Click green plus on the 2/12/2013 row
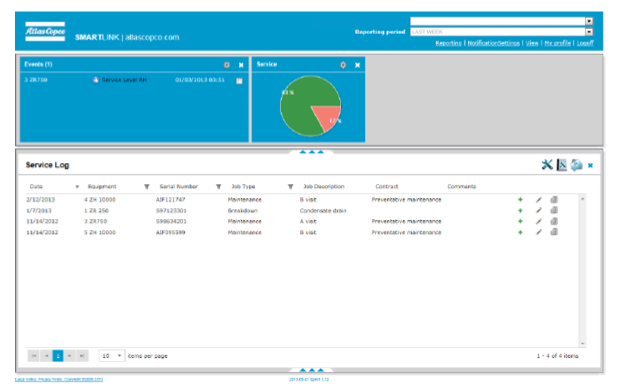This screenshot has height=389, width=617. click(x=520, y=200)
